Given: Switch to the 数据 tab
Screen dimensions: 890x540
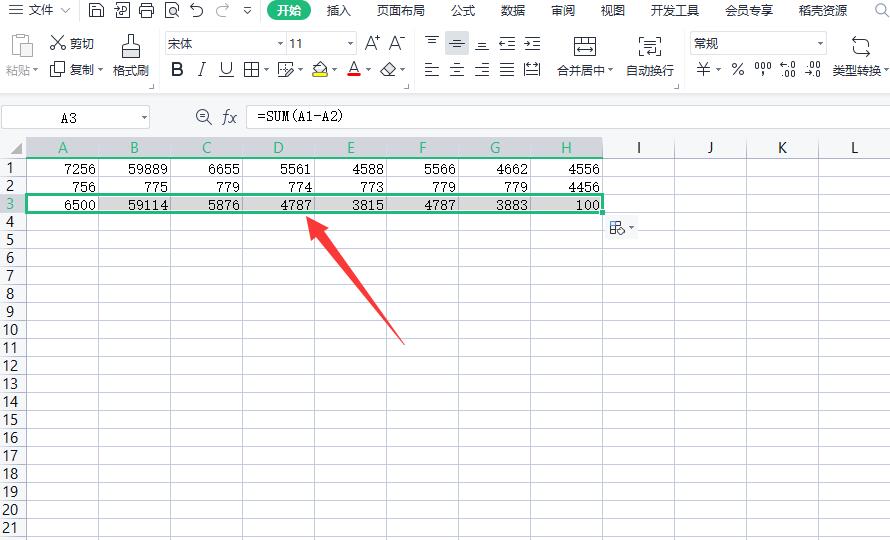Looking at the screenshot, I should (513, 10).
